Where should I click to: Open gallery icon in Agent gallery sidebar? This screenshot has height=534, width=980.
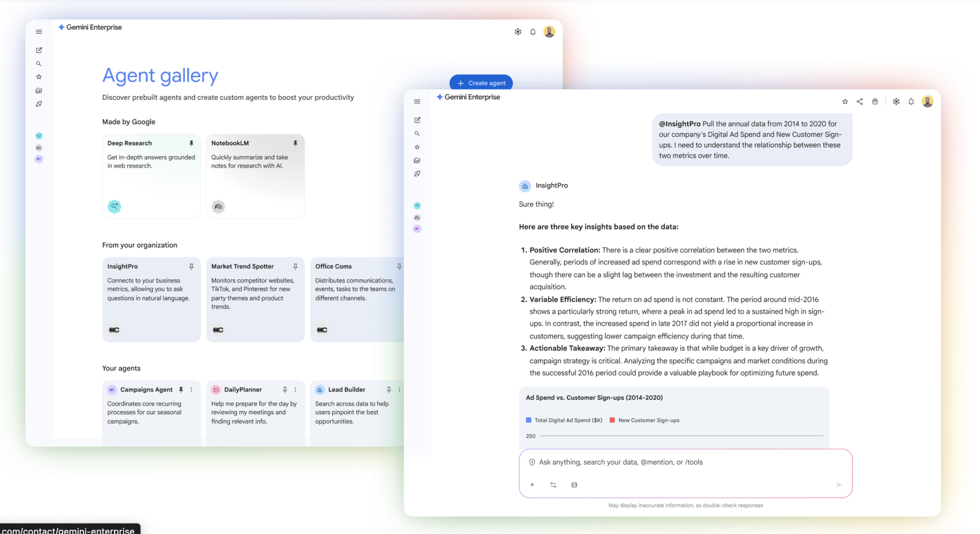click(x=39, y=90)
